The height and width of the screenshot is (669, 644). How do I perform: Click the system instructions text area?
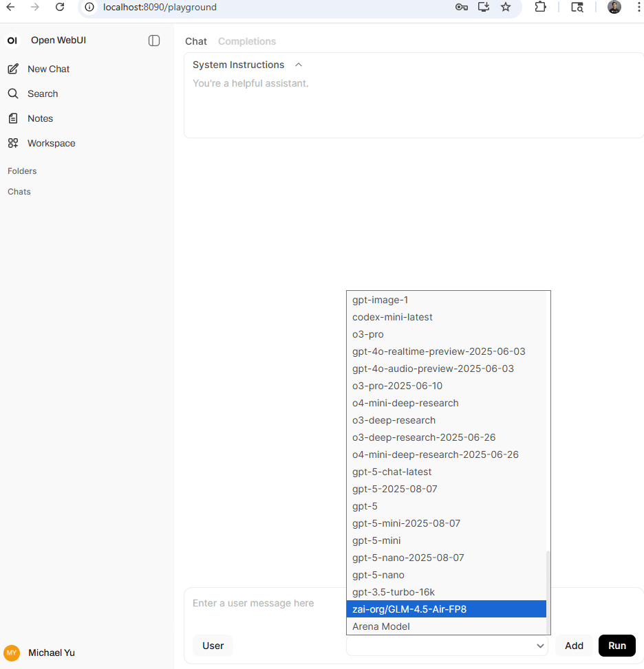[414, 105]
